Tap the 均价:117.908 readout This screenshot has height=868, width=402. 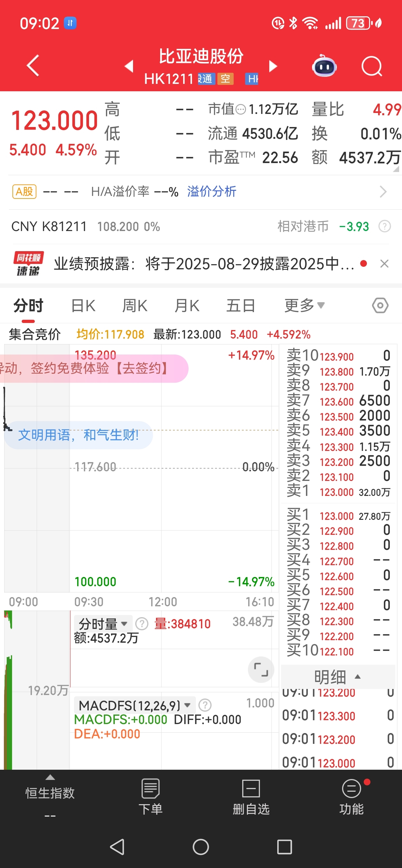110,334
